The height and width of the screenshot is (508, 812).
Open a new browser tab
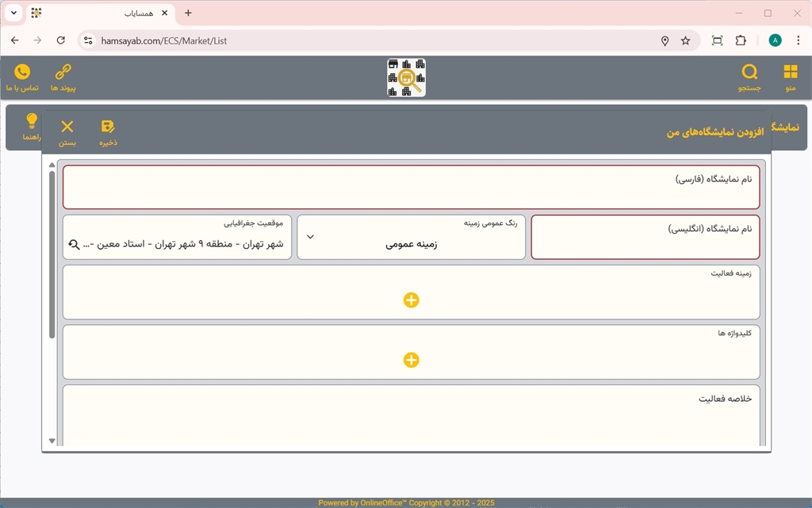pyautogui.click(x=188, y=13)
